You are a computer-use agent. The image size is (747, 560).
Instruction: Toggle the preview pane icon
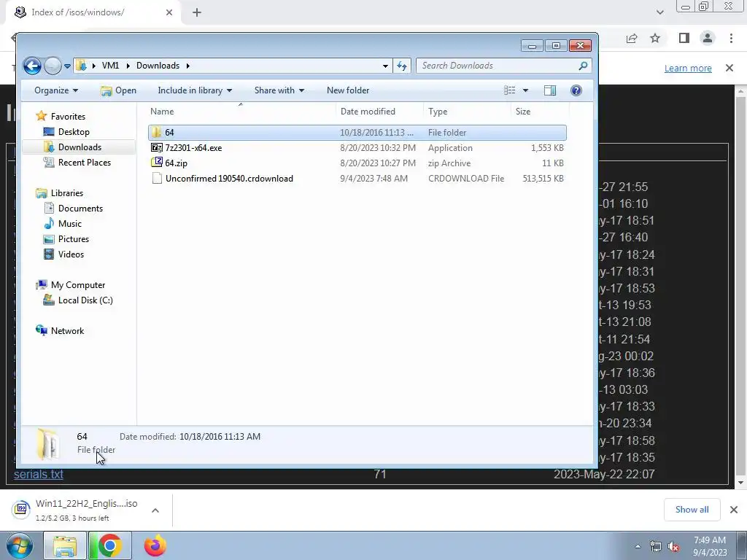click(x=550, y=90)
